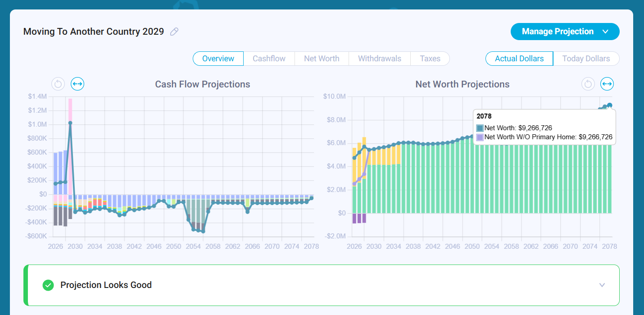Open the Manage Projection dropdown
Screen dimensions: 644x315
click(565, 32)
